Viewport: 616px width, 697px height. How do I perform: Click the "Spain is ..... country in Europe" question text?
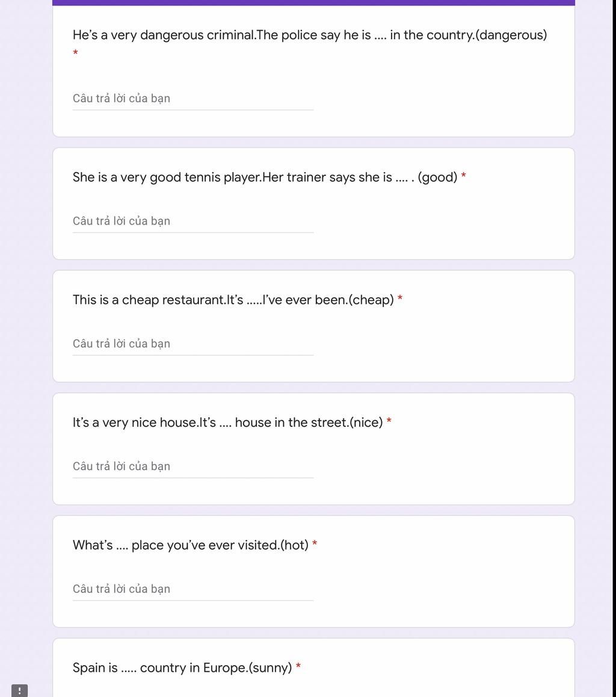[x=182, y=668]
